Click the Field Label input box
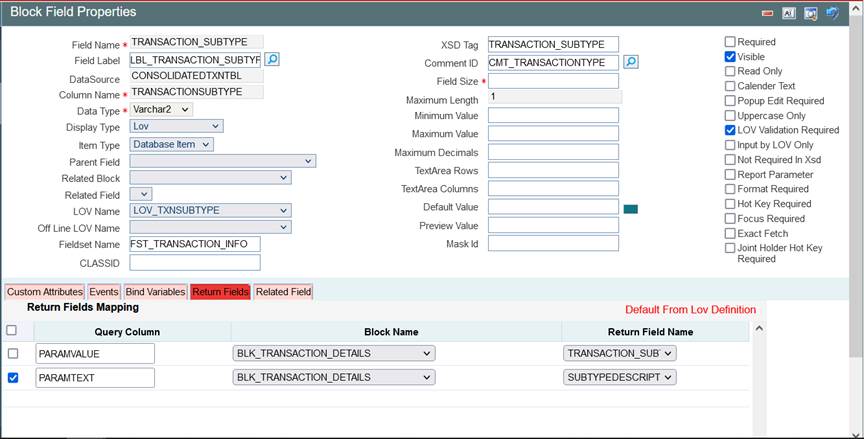The width and height of the screenshot is (864, 439). pos(196,59)
